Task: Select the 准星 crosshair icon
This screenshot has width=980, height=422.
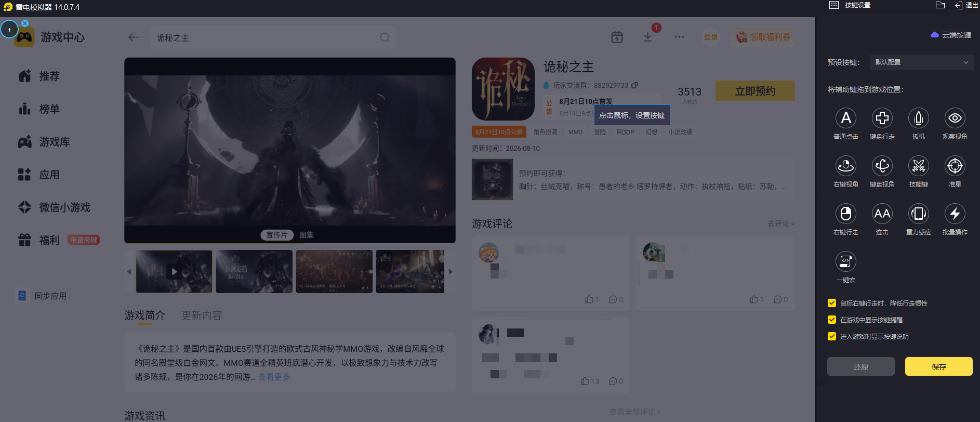Action: click(x=955, y=166)
